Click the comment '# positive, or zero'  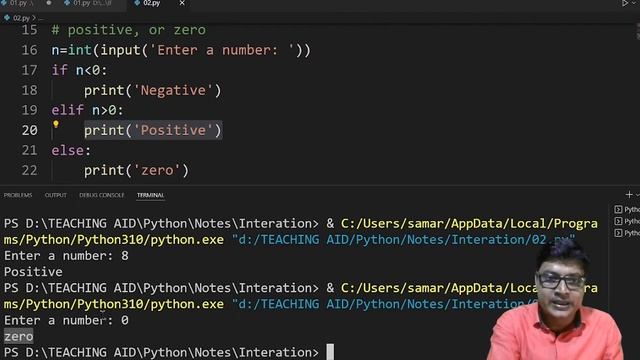tap(129, 30)
